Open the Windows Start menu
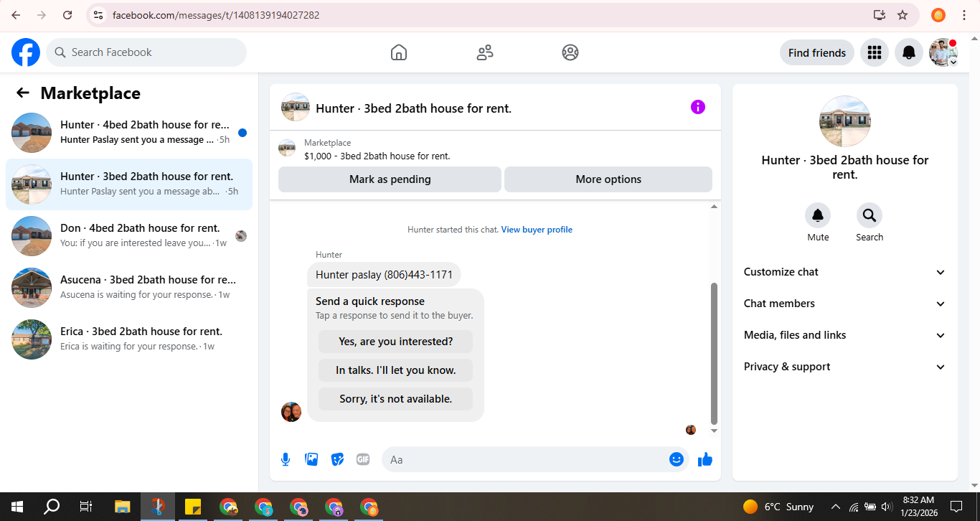 [x=17, y=507]
